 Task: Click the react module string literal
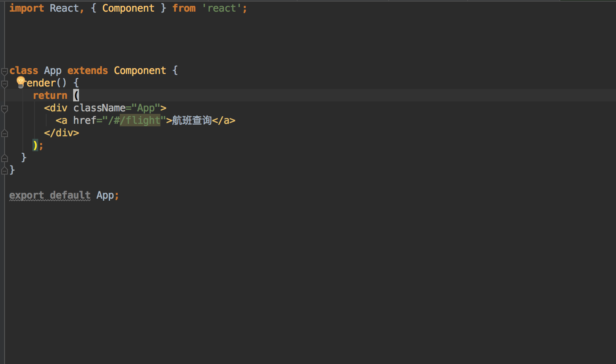point(221,8)
